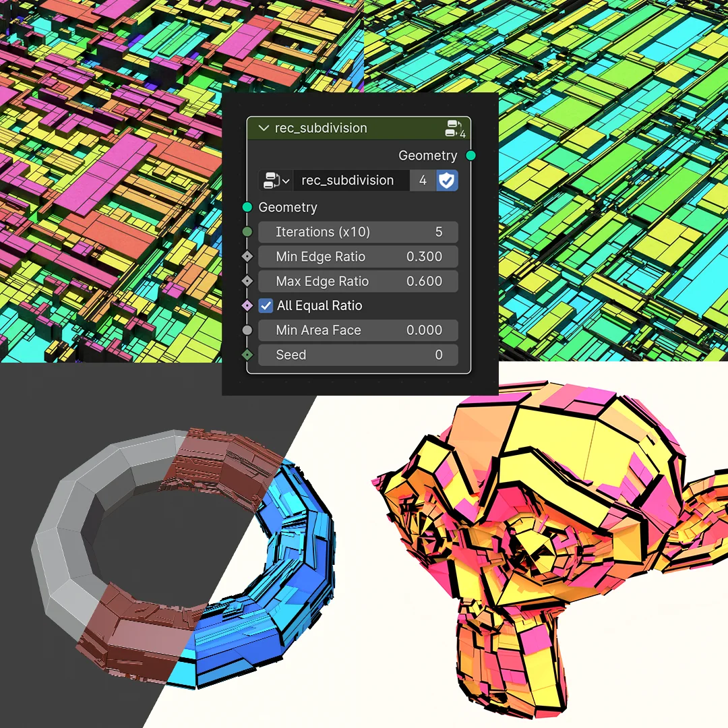The height and width of the screenshot is (728, 728).
Task: Click the Max Edge Ratio diamond socket
Action: [x=247, y=281]
